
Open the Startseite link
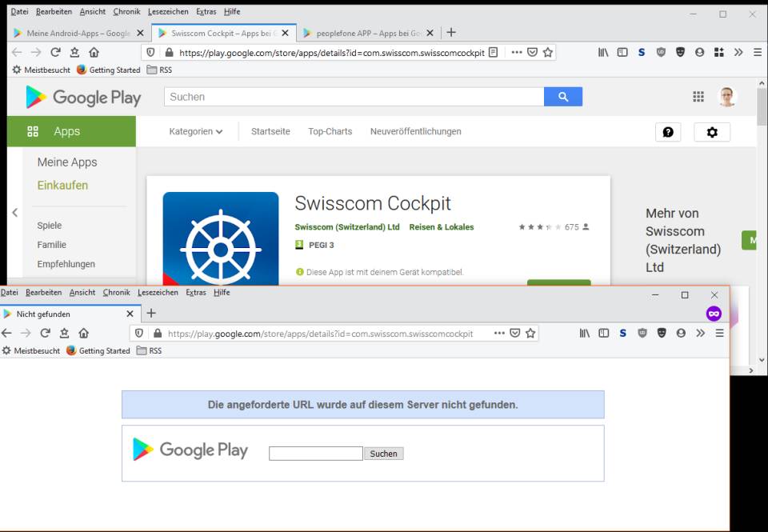[270, 131]
